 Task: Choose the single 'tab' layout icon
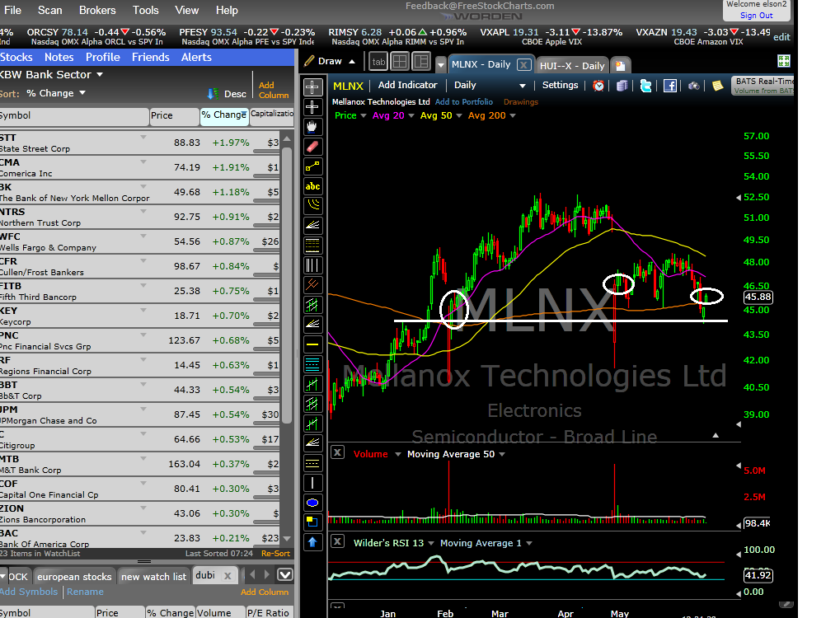click(x=378, y=62)
